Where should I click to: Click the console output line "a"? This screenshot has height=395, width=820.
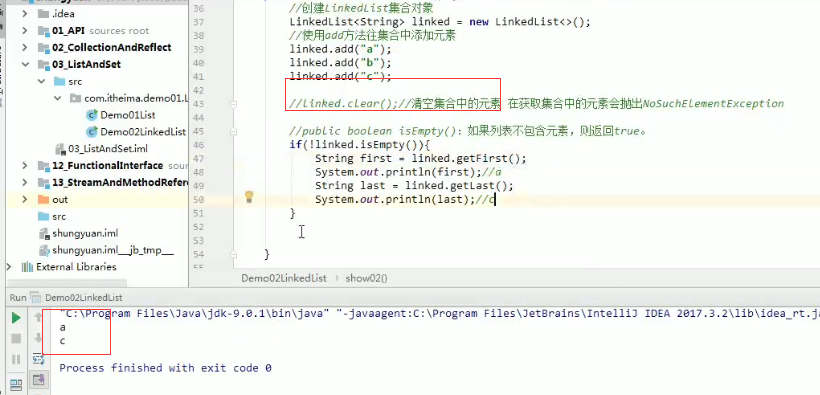(x=63, y=328)
